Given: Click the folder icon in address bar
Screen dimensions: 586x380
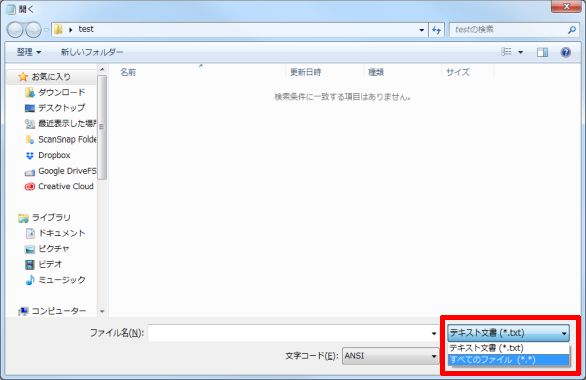Looking at the screenshot, I should click(x=58, y=29).
